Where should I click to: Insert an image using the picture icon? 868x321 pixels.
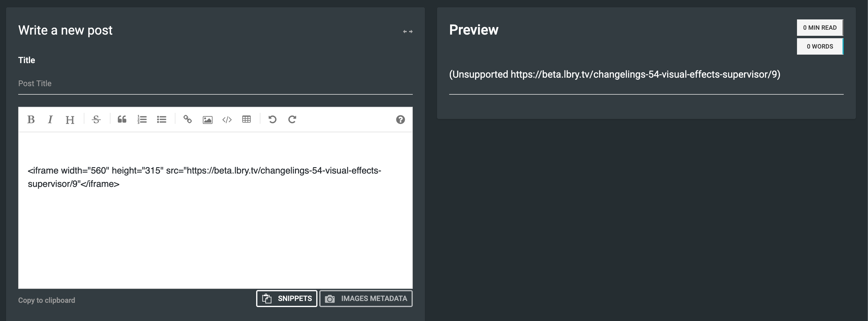pos(208,120)
